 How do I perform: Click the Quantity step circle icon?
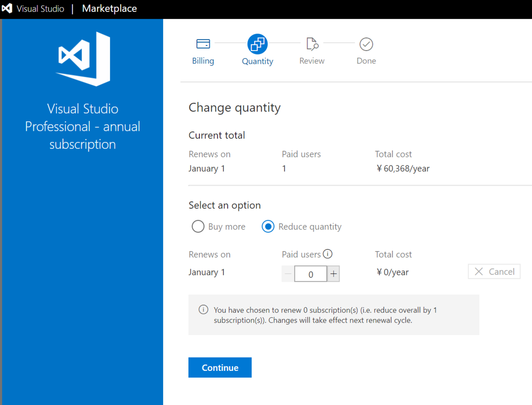258,44
